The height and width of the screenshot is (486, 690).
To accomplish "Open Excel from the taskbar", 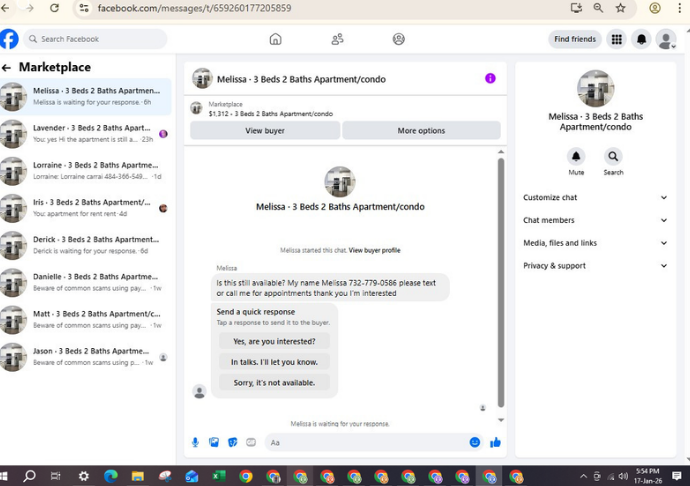I will tap(219, 476).
